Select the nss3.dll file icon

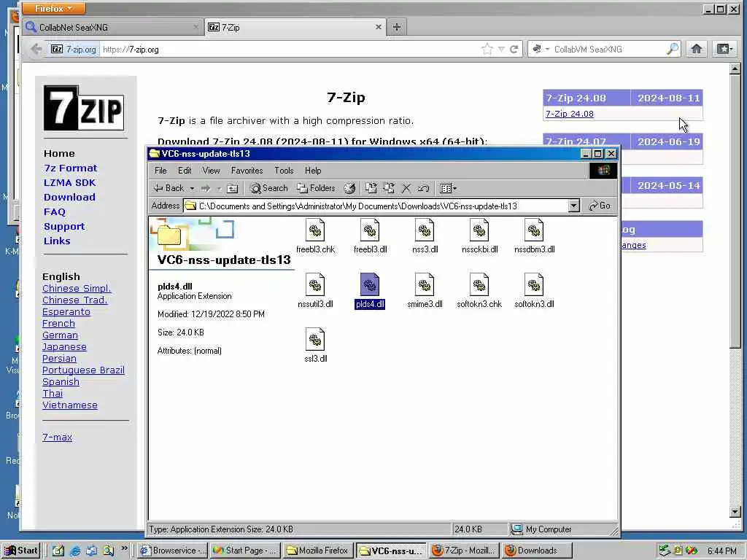425,231
